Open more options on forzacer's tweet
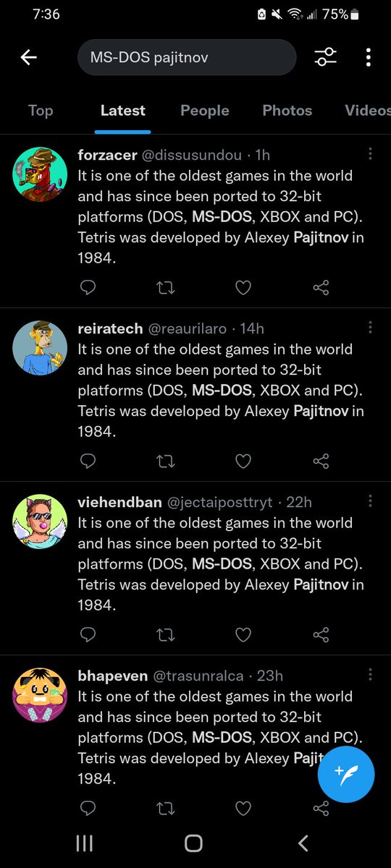 pyautogui.click(x=370, y=154)
